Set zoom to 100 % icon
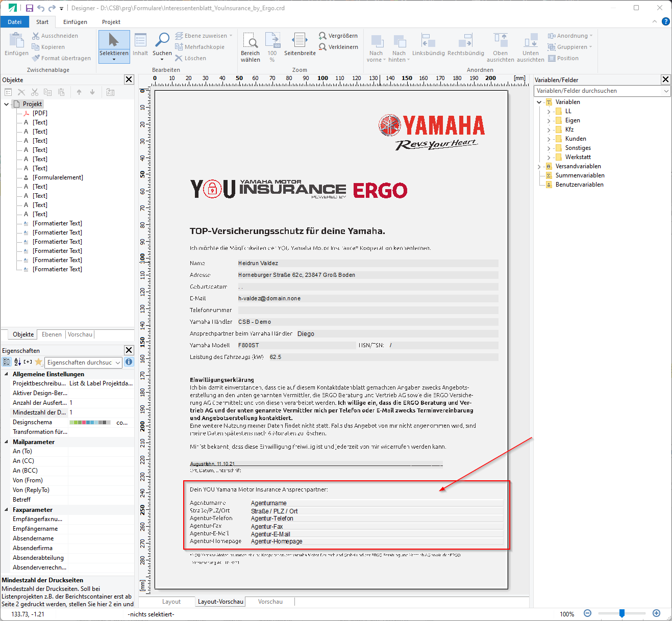 click(272, 47)
